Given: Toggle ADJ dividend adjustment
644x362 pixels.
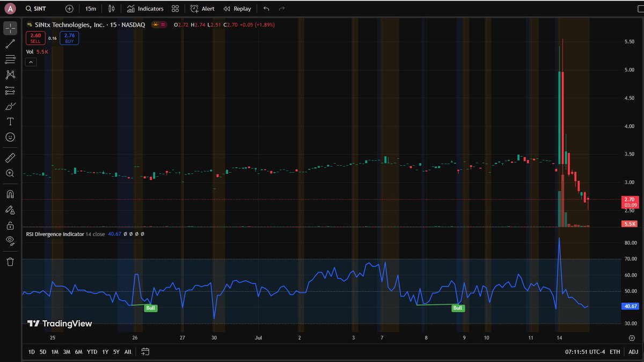Looking at the screenshot, I should pos(633,352).
